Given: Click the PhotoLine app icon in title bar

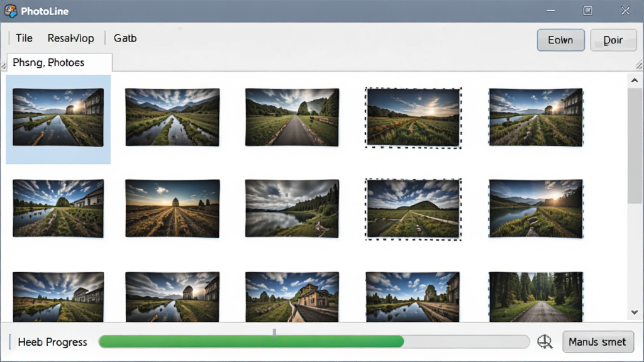Looking at the screenshot, I should pyautogui.click(x=11, y=11).
